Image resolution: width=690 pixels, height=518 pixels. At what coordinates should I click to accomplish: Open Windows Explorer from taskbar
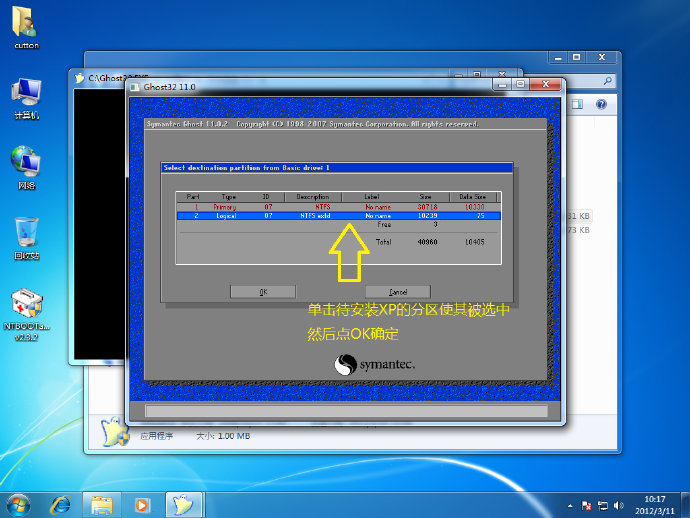click(102, 505)
